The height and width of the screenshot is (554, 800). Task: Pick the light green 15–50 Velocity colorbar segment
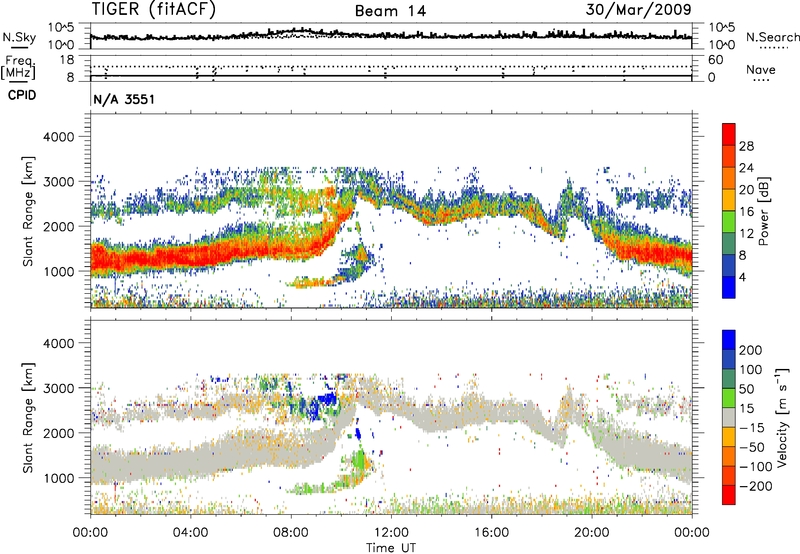(x=729, y=398)
